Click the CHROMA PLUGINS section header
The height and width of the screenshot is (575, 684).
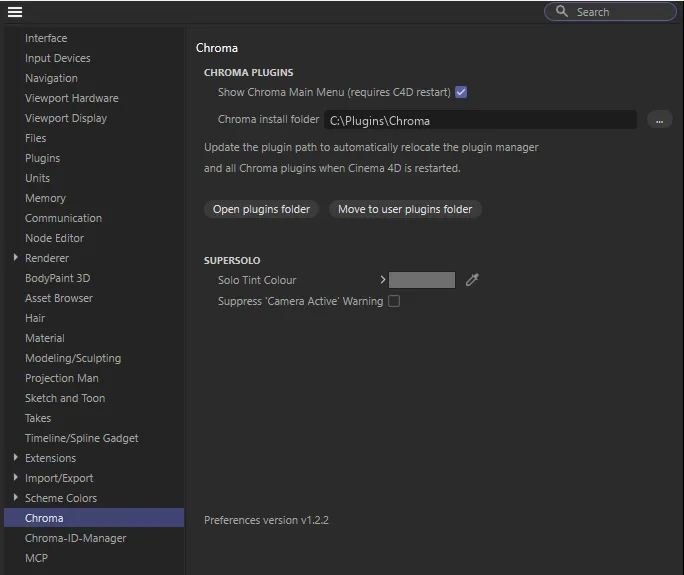click(248, 72)
